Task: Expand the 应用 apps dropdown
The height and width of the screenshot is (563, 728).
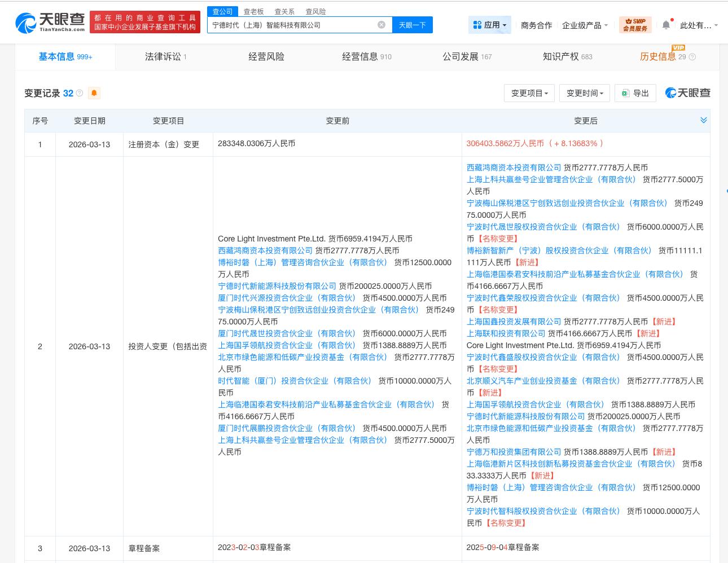Action: tap(490, 25)
